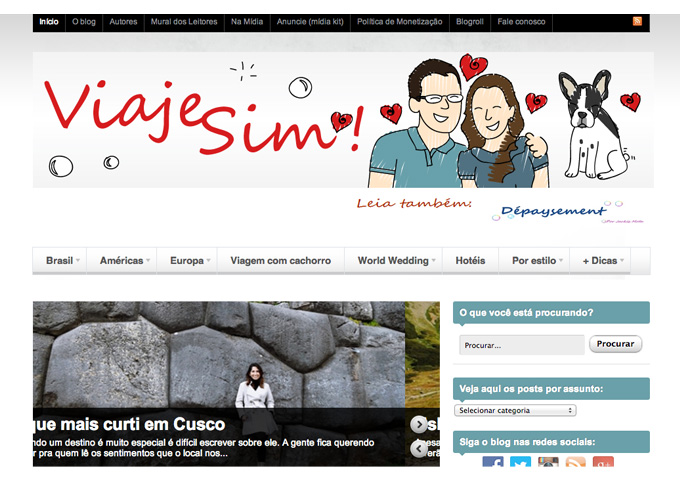Screen dimensions: 680x480
Task: Click the Procurar search text field
Action: [521, 345]
